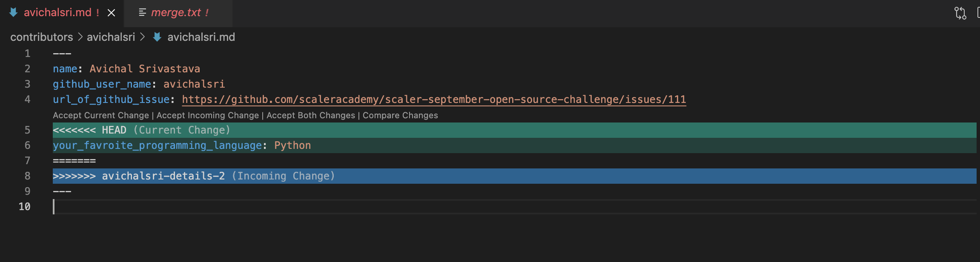
Task: Click the avichalsri-details-2 Incoming Change line
Action: coord(514,176)
